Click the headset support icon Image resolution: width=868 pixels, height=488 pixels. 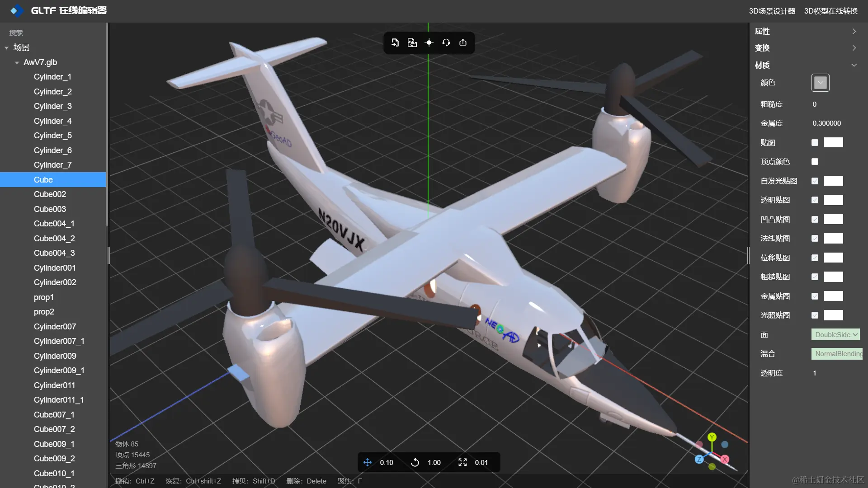(446, 42)
